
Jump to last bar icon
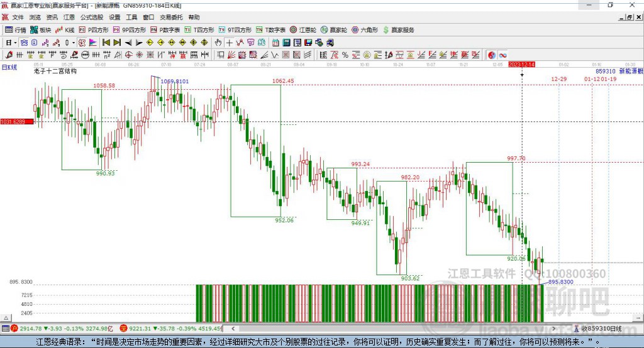click(117, 43)
